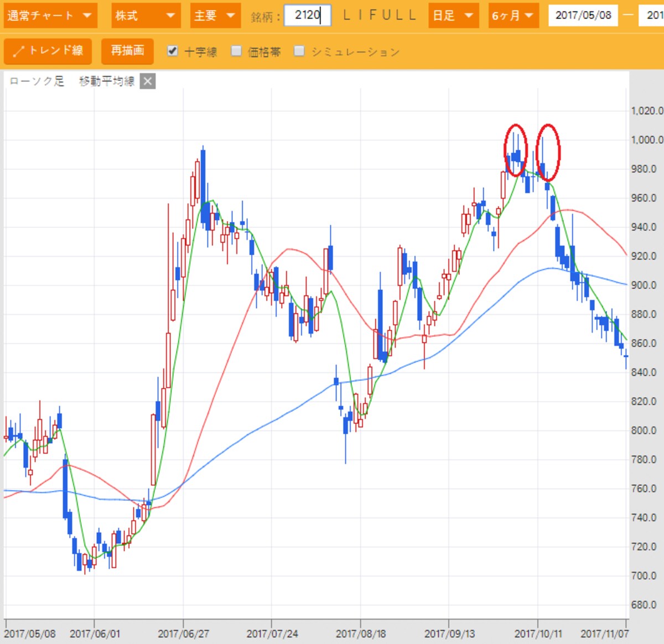Click the first red circle annotation on chart

(515, 150)
